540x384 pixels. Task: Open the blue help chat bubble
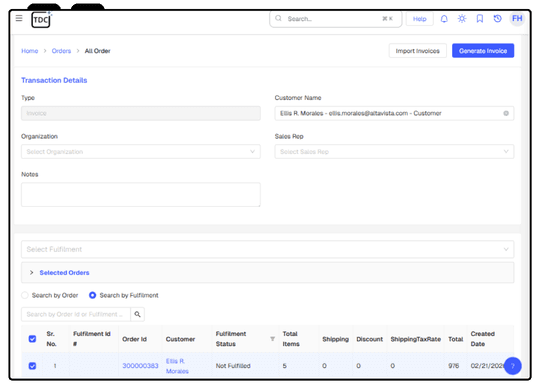click(x=512, y=366)
